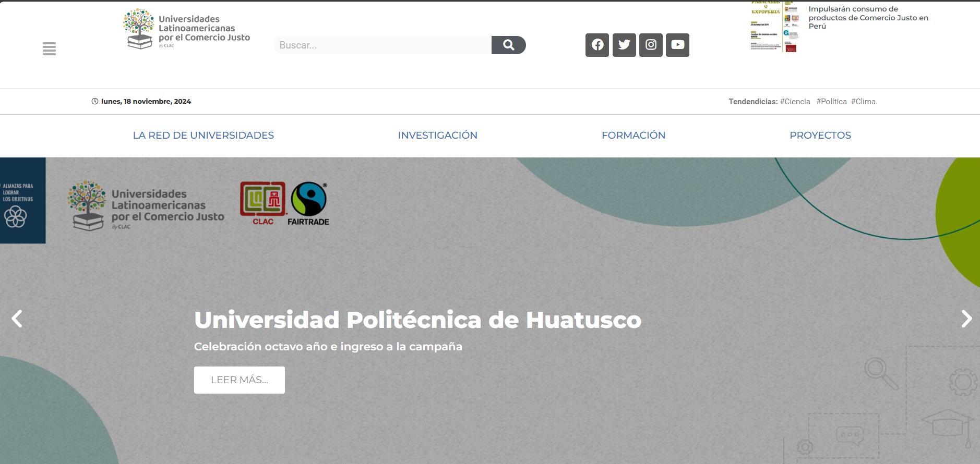Open La Red de Universidades menu
Image resolution: width=980 pixels, height=464 pixels.
click(x=204, y=136)
